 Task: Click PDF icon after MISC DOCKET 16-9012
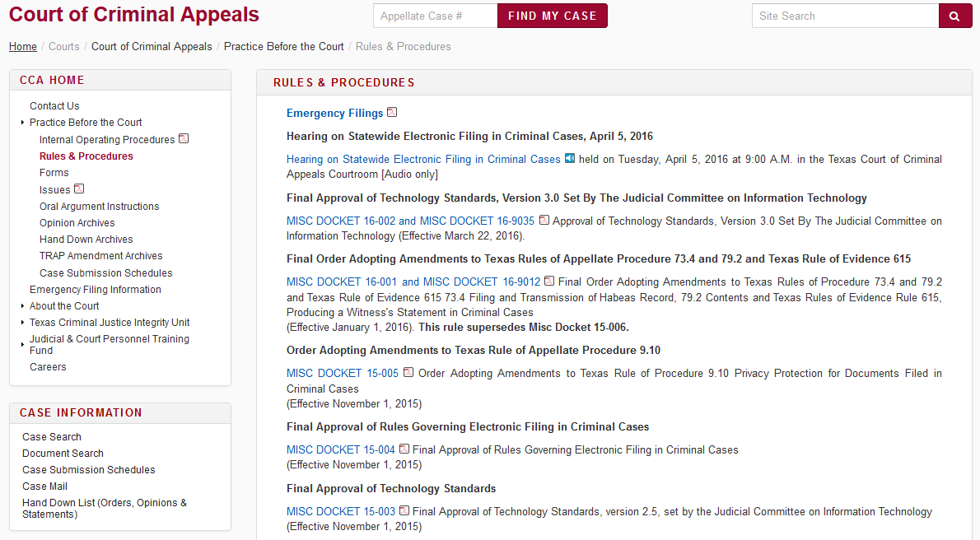click(548, 282)
